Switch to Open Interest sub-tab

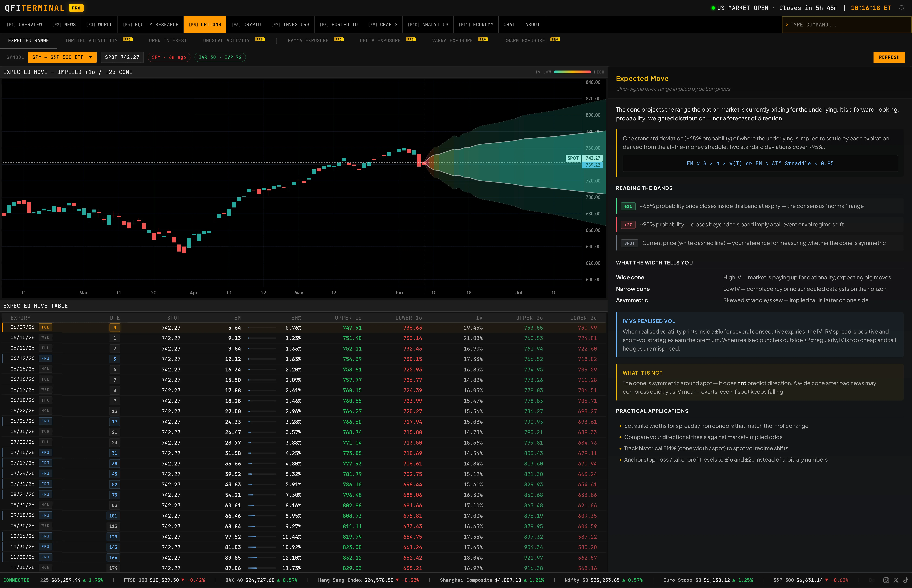tap(168, 41)
